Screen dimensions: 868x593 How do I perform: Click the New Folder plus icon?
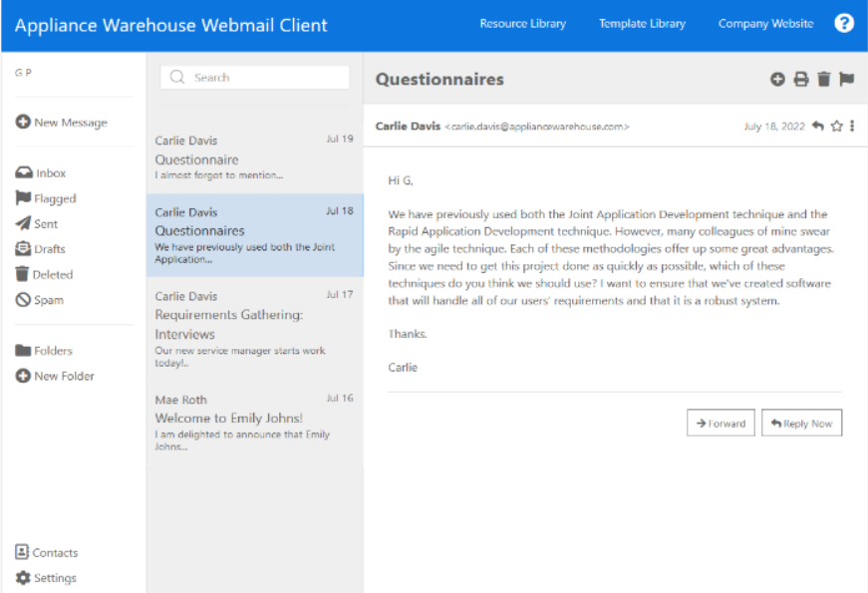(23, 376)
